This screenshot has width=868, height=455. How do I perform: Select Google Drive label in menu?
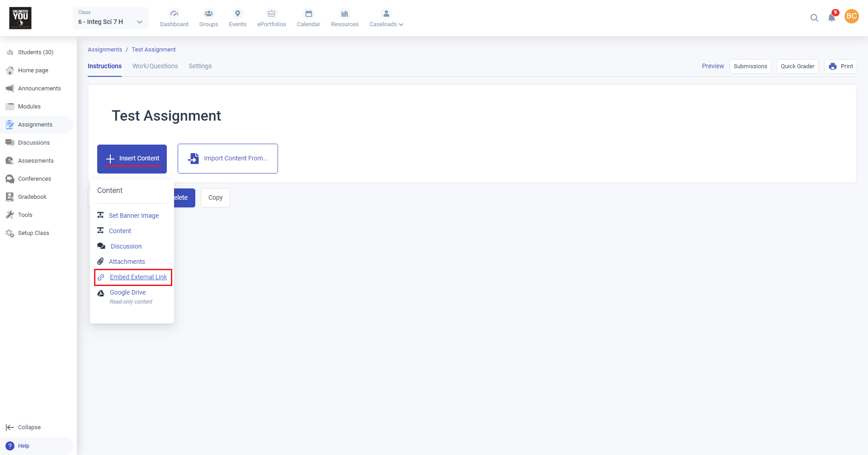127,292
